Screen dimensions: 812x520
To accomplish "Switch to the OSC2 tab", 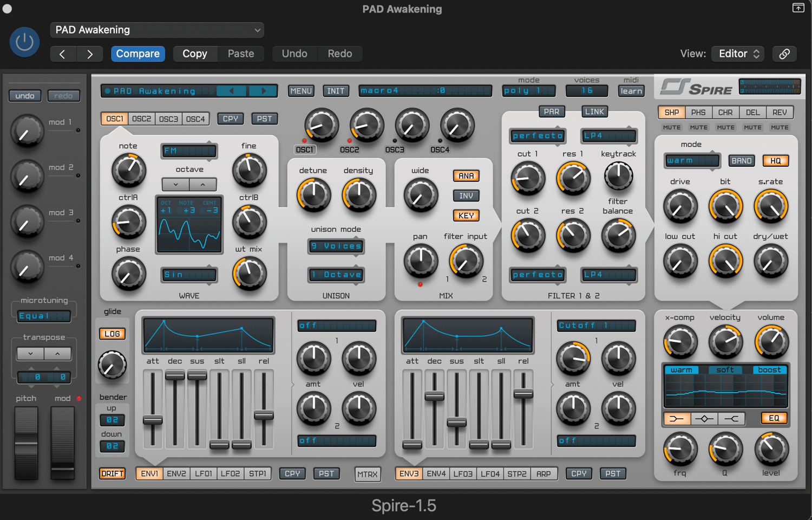I will click(x=141, y=119).
